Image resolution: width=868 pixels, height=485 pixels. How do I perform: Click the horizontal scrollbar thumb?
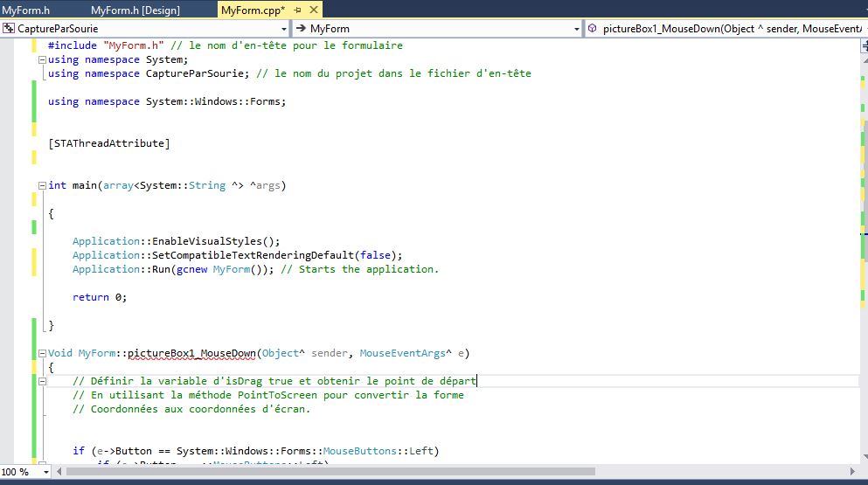pos(330,472)
